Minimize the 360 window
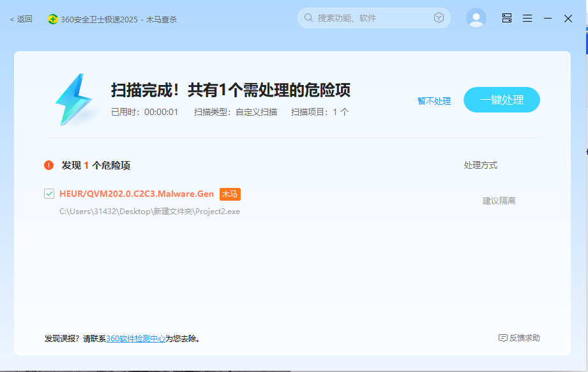Screen dimensions: 588x372 548,19
